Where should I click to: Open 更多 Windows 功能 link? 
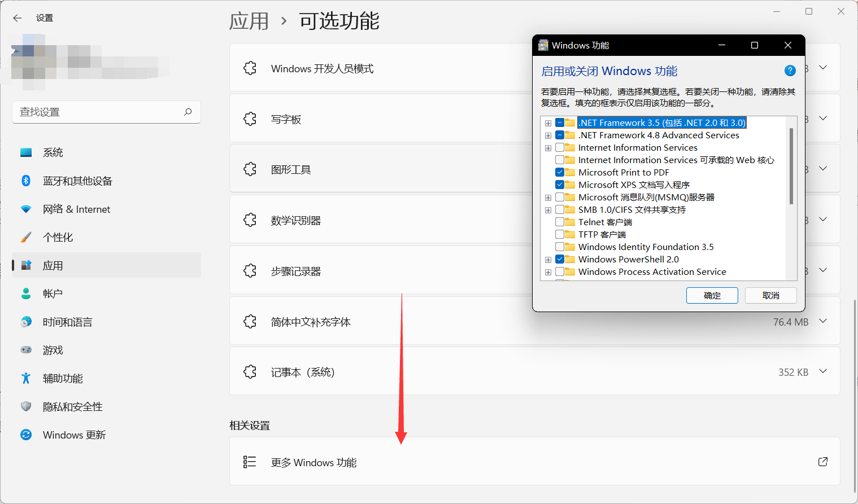pos(534,462)
